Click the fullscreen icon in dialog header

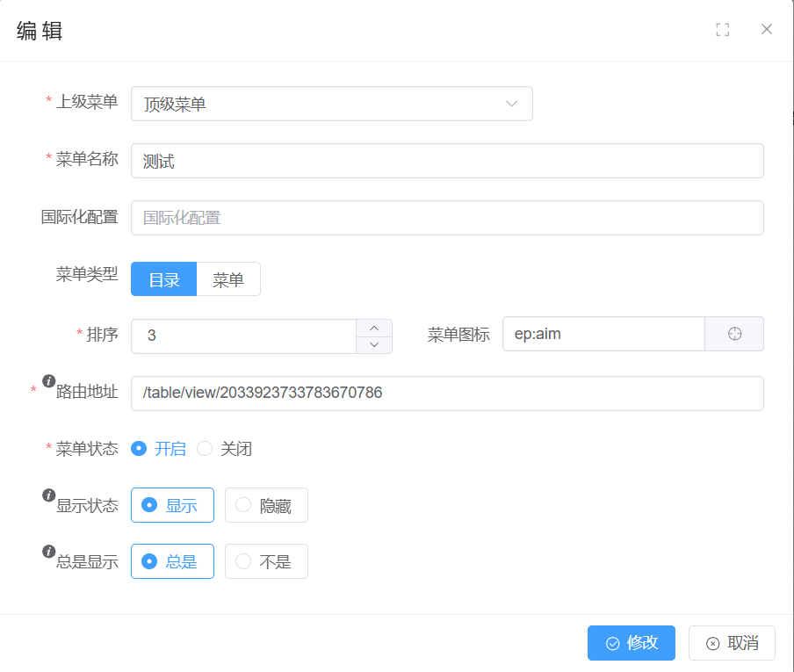(x=723, y=30)
